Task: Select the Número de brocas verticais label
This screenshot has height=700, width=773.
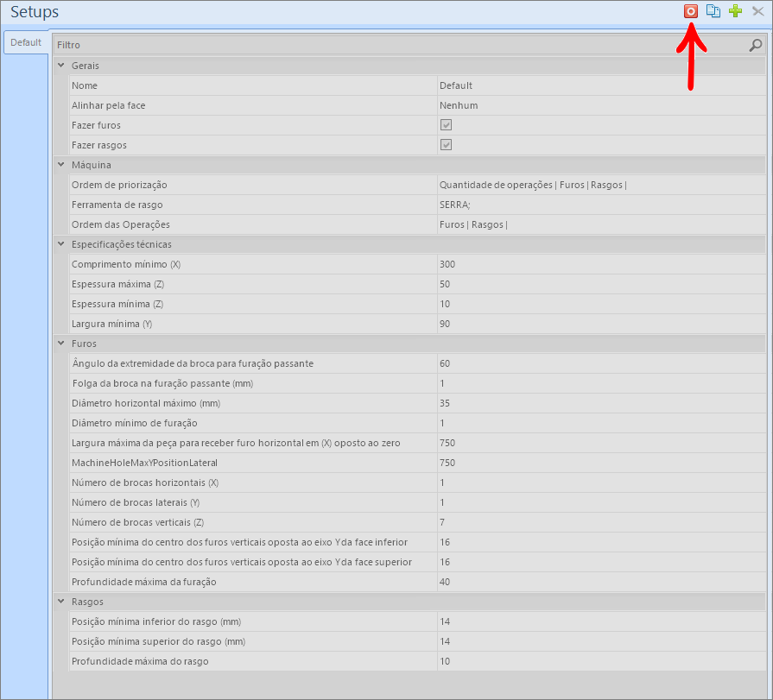Action: point(137,522)
